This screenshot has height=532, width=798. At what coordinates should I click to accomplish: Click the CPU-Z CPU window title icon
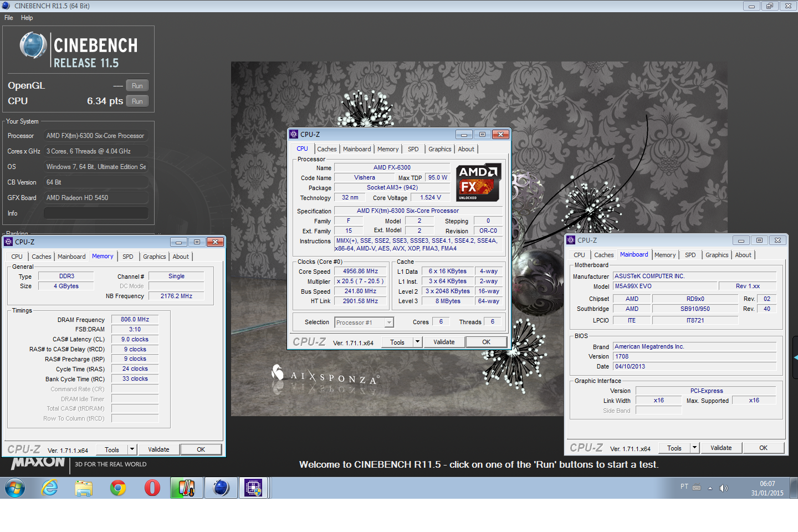[294, 134]
